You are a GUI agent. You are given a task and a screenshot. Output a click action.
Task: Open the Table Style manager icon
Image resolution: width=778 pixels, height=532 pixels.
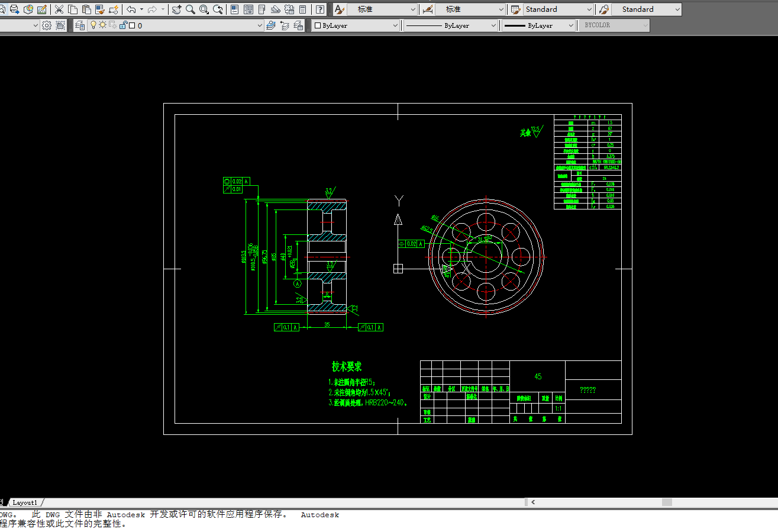coord(516,9)
